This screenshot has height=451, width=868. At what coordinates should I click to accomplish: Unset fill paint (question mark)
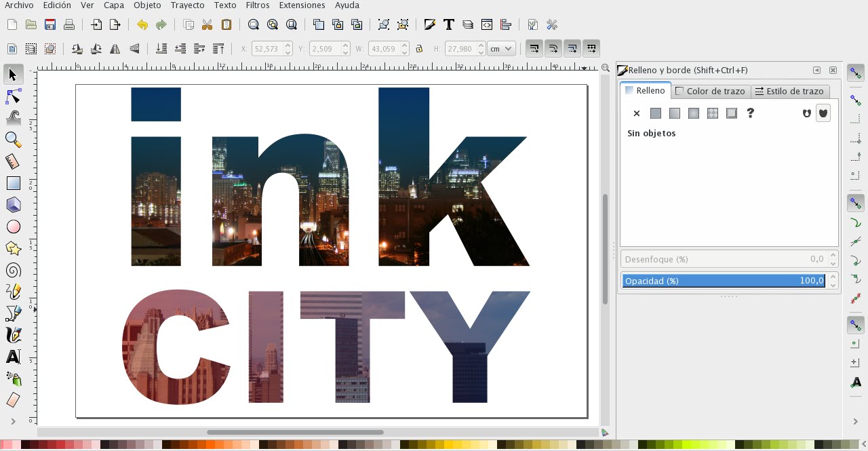[x=750, y=113]
